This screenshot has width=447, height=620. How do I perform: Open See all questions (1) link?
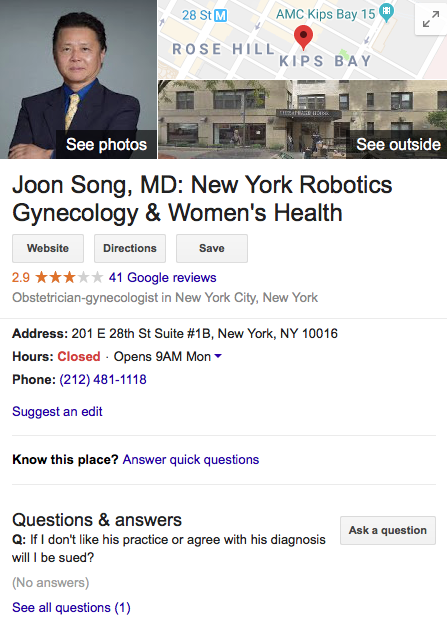pos(71,607)
